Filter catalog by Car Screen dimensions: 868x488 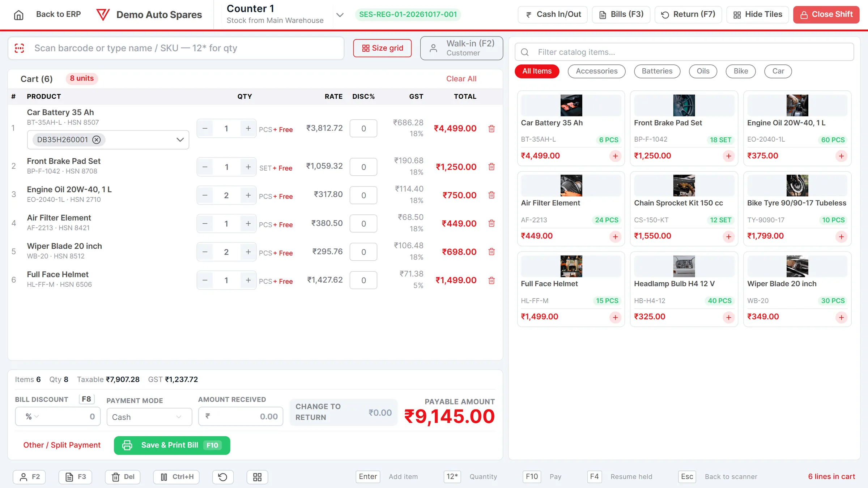click(778, 71)
